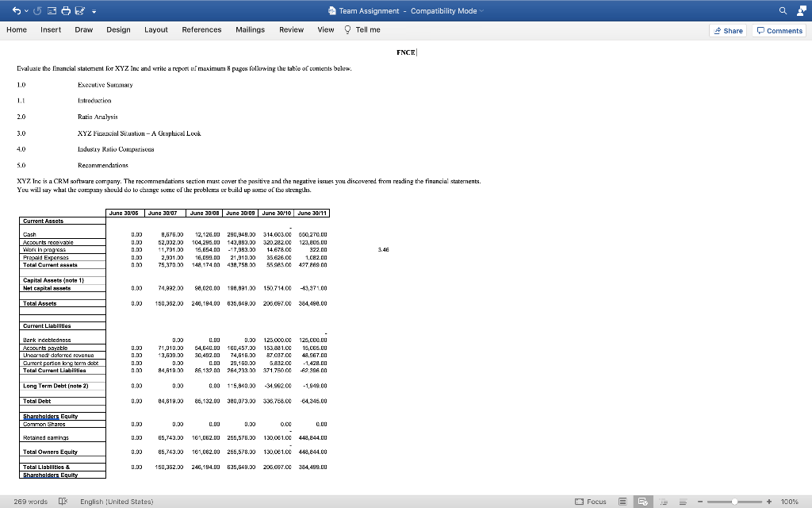This screenshot has width=812, height=508.
Task: Click the 'June 30/06' column header
Action: [124, 213]
